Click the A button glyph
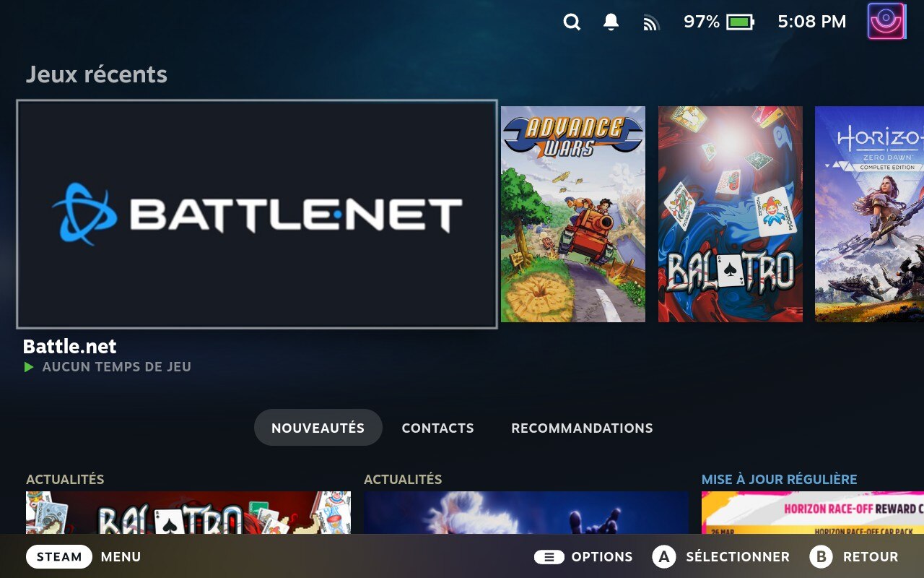Viewport: 924px width, 578px height. tap(664, 557)
